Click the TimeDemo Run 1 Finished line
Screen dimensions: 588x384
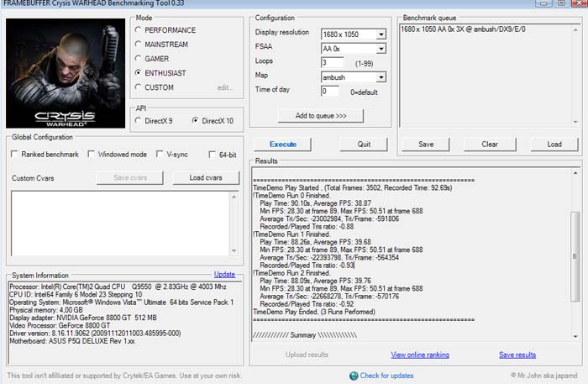pos(291,234)
